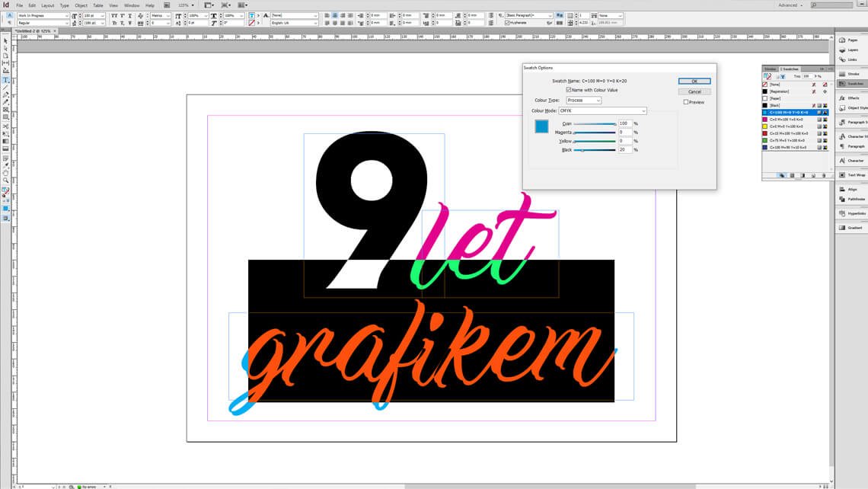Click the search field in the top bar
The width and height of the screenshot is (868, 489).
click(831, 5)
